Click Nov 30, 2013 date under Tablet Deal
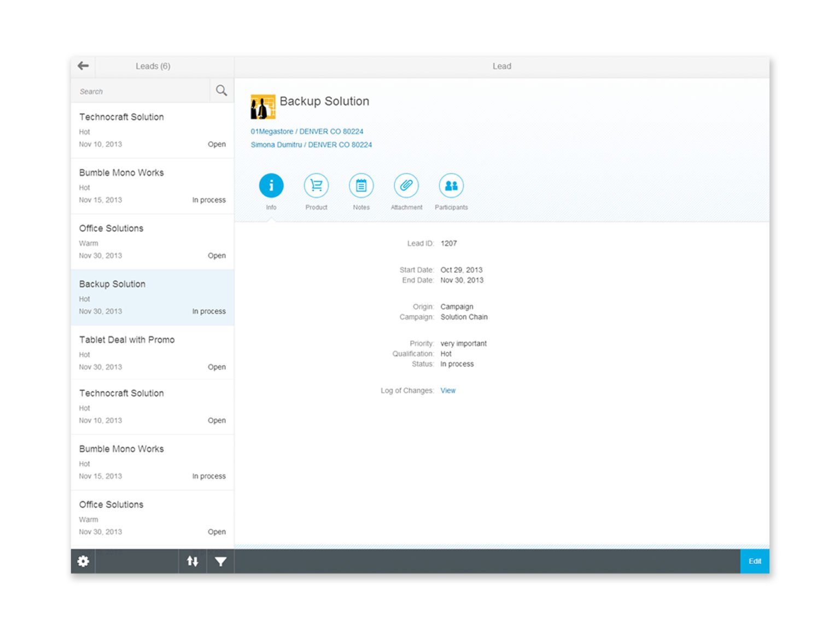Screen dimensions: 840x631 [101, 367]
